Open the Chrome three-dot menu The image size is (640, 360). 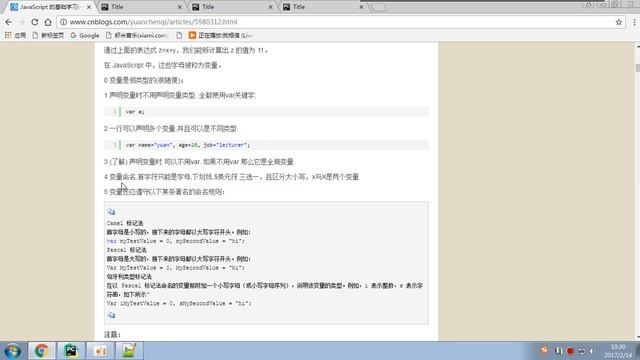(x=634, y=22)
